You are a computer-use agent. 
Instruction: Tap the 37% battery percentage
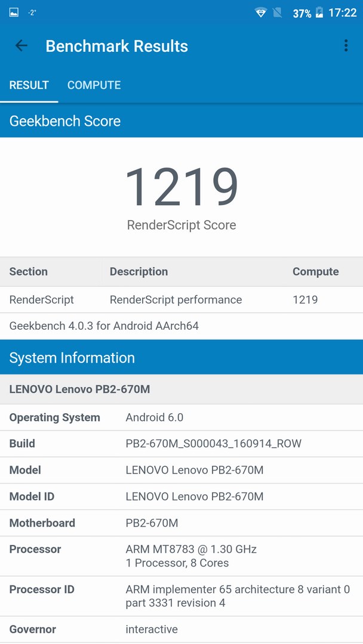click(302, 14)
